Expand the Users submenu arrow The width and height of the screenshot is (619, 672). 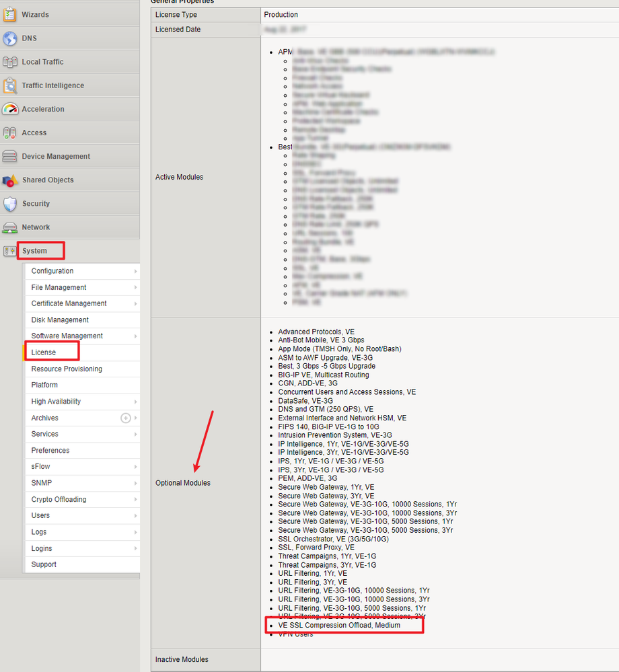pyautogui.click(x=135, y=515)
